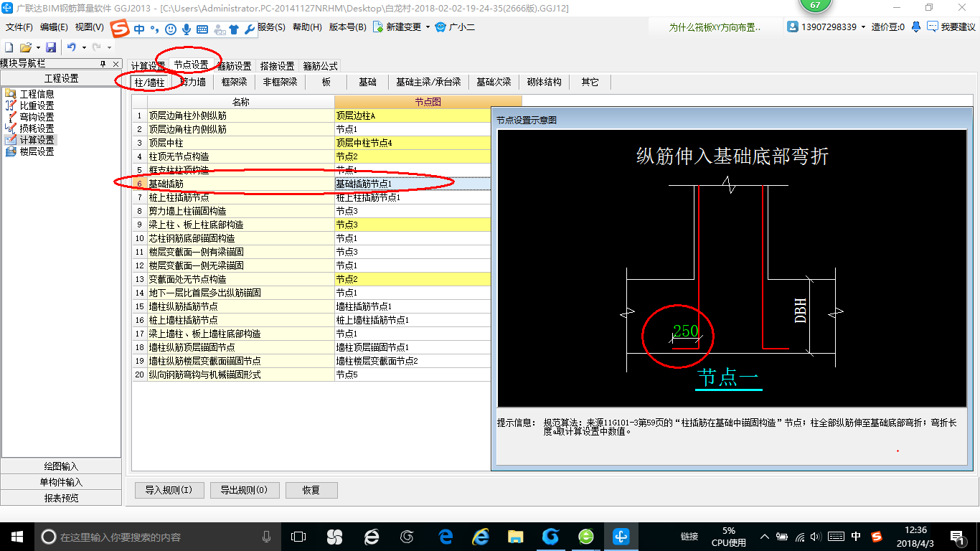
Task: Select 工程信息 in the navigation tree
Action: 37,94
